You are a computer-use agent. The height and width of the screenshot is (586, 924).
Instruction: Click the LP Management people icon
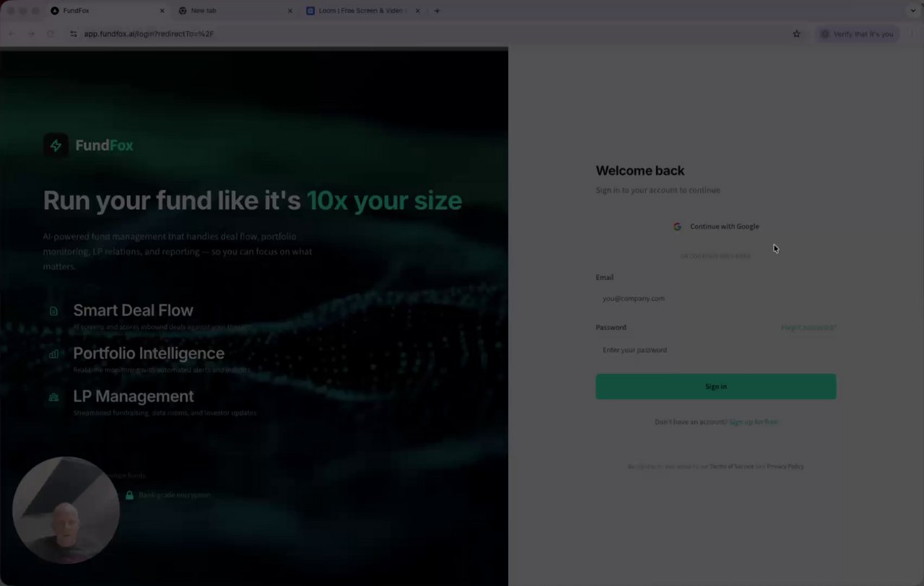pos(53,397)
